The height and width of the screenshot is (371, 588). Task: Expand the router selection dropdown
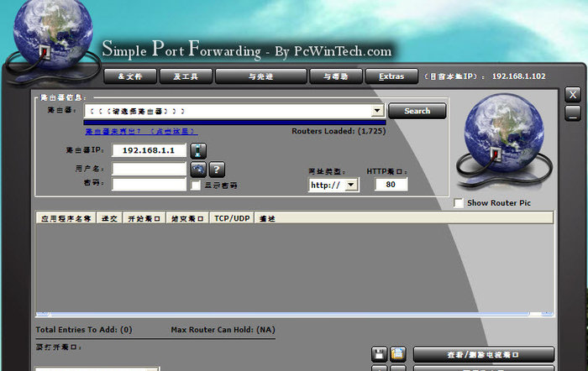(377, 111)
